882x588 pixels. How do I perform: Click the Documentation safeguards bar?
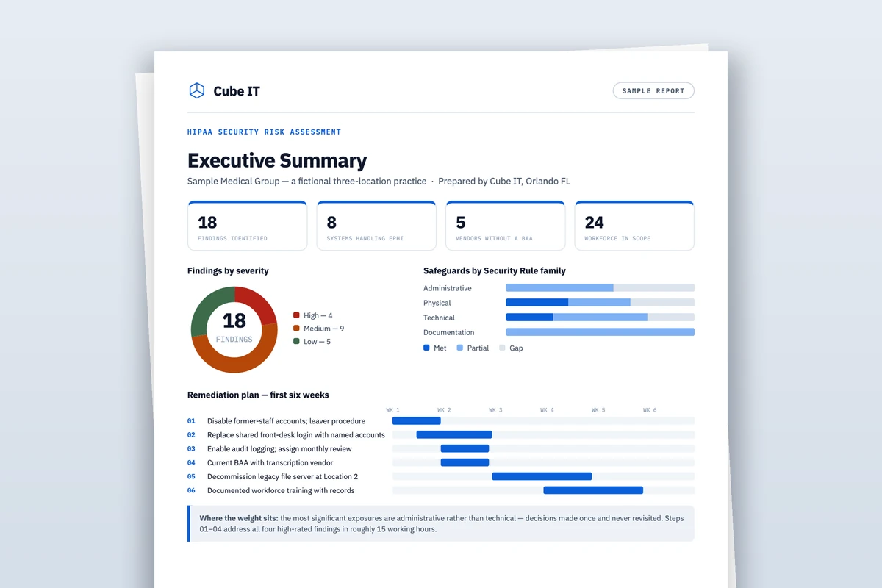coord(600,332)
